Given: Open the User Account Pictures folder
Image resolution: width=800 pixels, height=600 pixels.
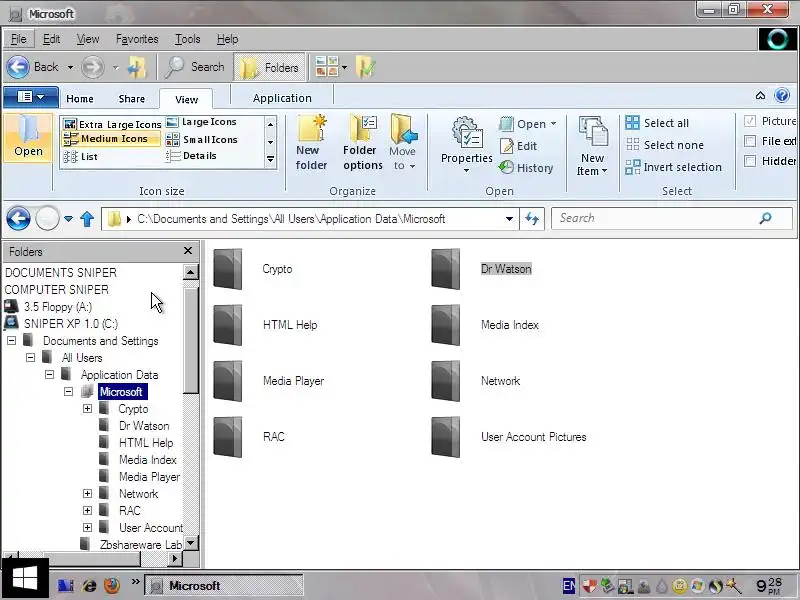Looking at the screenshot, I should coord(509,437).
